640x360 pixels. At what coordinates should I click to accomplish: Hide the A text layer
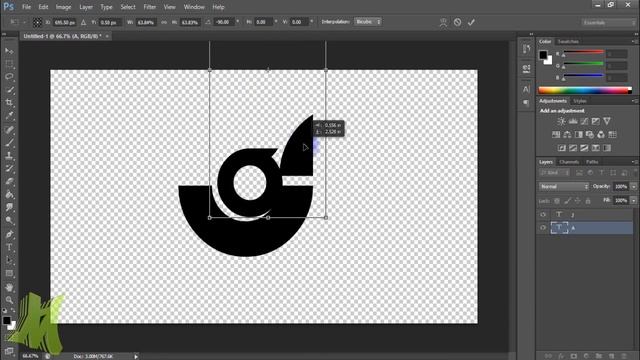pyautogui.click(x=543, y=228)
